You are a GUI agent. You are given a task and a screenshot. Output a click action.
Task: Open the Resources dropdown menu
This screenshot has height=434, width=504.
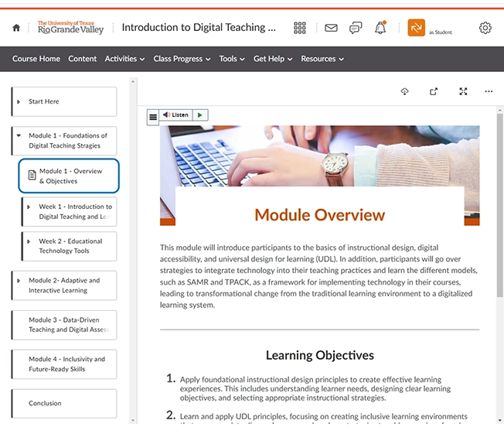pyautogui.click(x=322, y=59)
